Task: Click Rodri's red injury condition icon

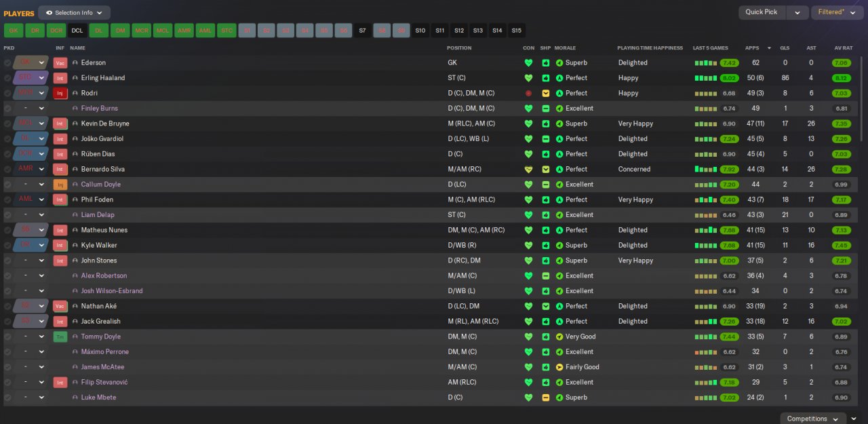Action: (528, 93)
